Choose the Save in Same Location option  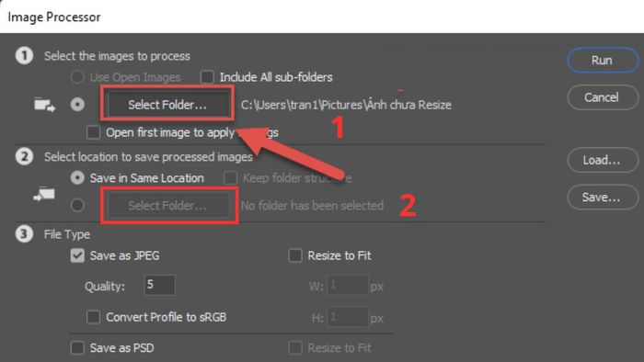77,177
